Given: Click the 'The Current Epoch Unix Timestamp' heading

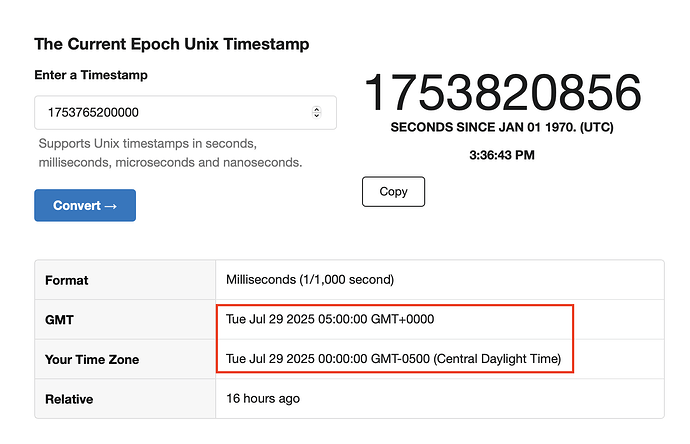Looking at the screenshot, I should (x=172, y=44).
